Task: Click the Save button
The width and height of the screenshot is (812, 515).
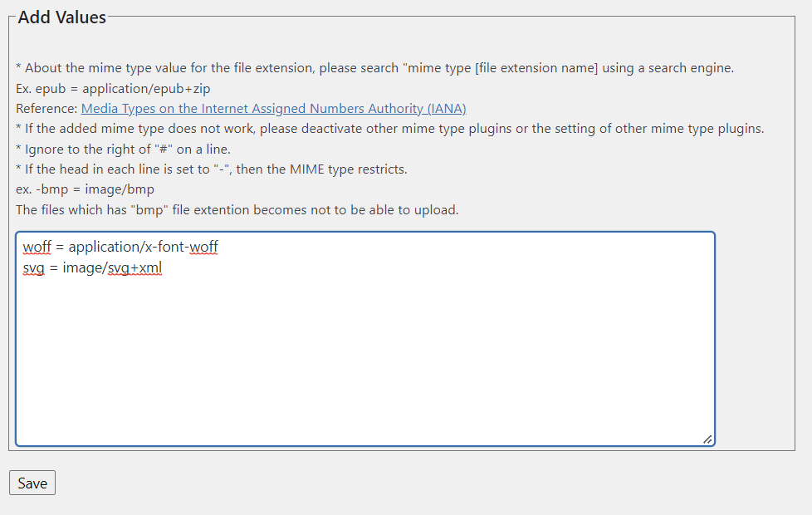Action: [32, 483]
